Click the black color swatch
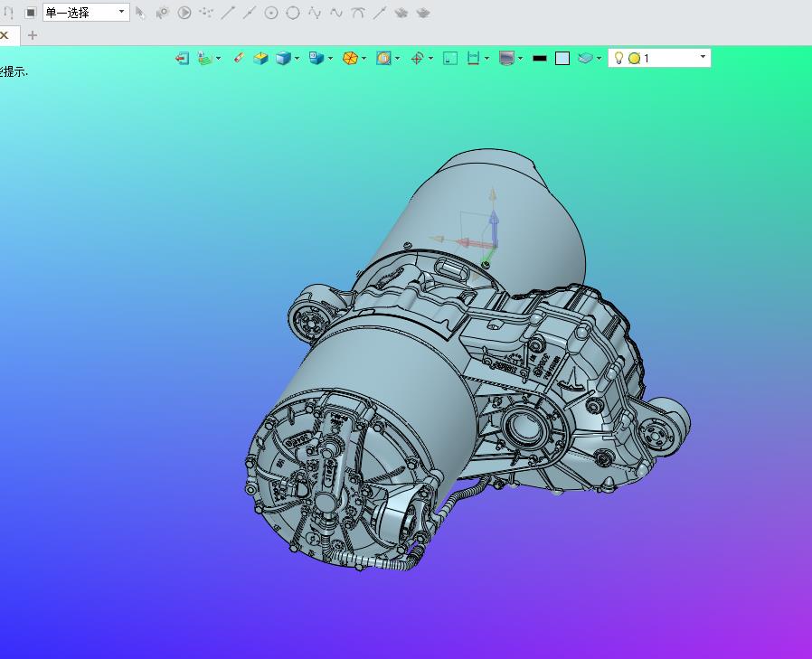Viewport: 812px width, 659px height. [540, 58]
